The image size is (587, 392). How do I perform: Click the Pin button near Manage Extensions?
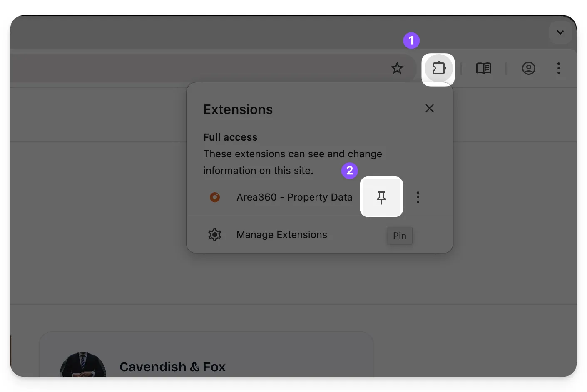[x=399, y=236]
